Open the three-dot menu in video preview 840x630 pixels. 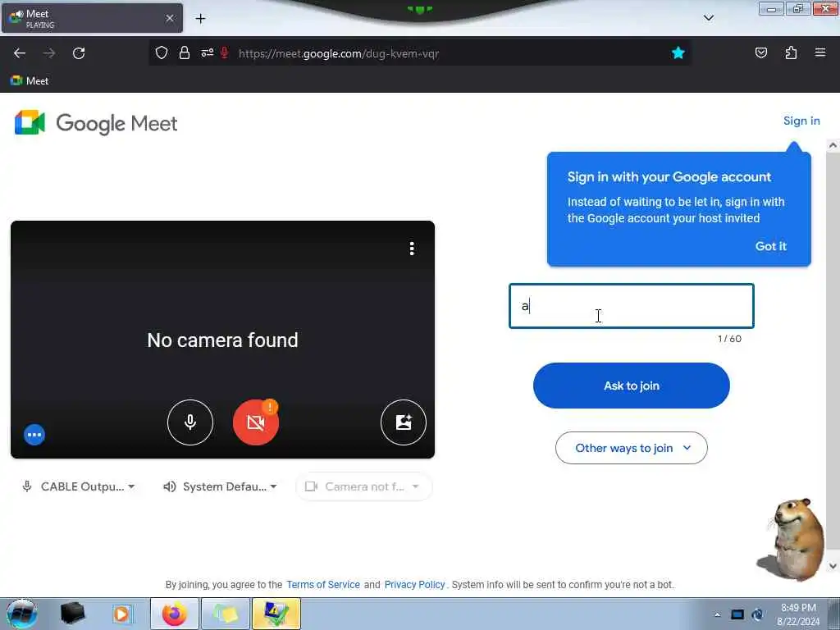[412, 248]
